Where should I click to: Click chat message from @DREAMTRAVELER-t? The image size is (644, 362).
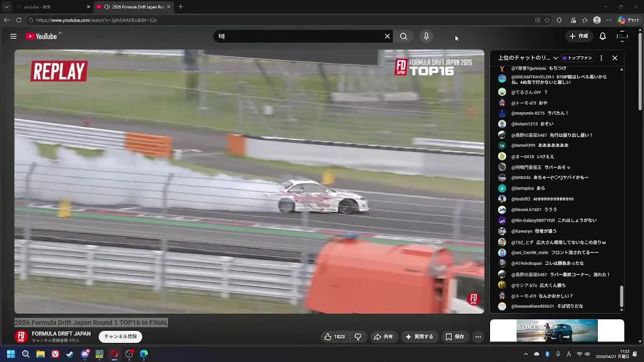(558, 80)
